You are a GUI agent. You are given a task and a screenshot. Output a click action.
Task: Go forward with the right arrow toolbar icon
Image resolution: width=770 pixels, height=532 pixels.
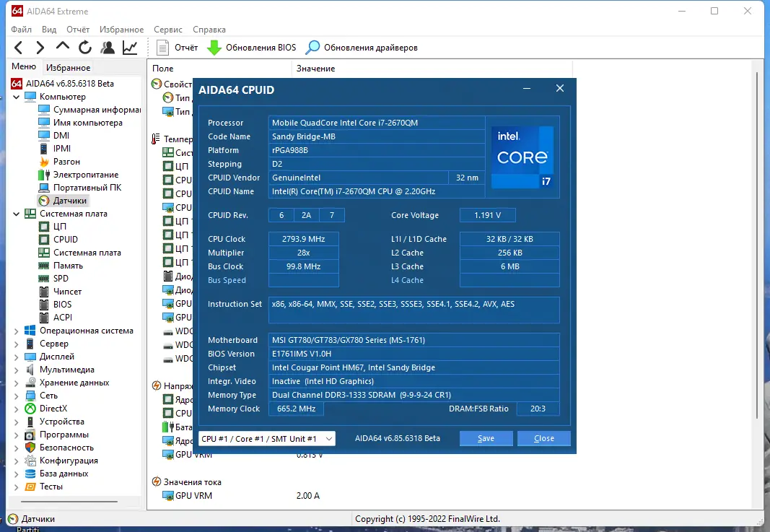tap(40, 48)
